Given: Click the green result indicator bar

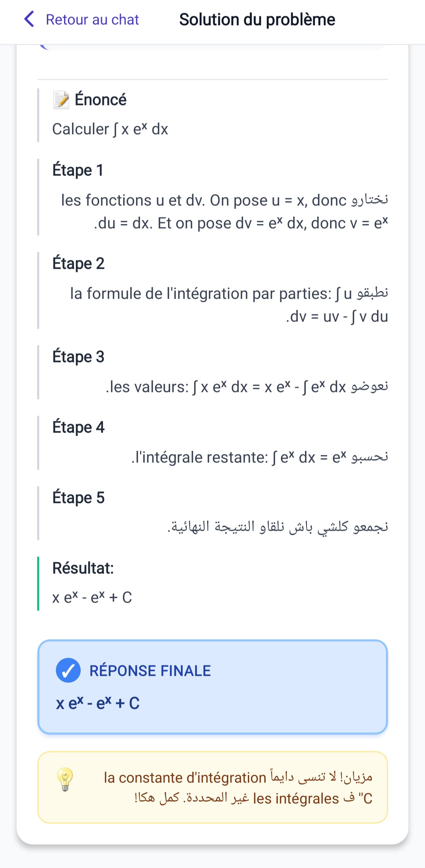Looking at the screenshot, I should tap(38, 583).
